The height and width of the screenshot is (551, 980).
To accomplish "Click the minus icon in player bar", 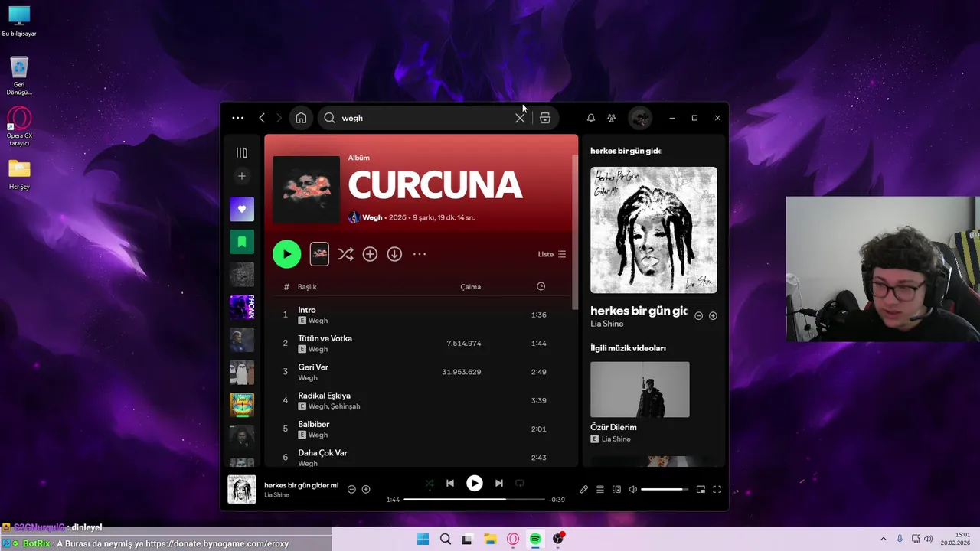I will 351,489.
